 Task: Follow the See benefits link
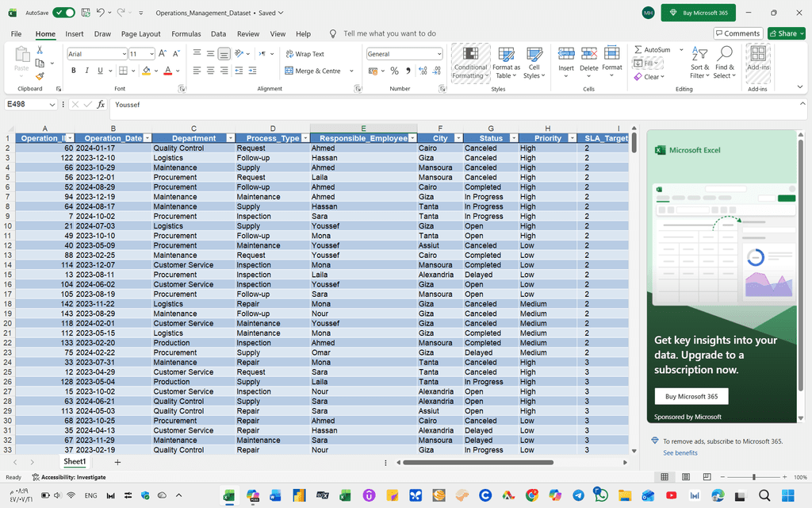tap(680, 452)
